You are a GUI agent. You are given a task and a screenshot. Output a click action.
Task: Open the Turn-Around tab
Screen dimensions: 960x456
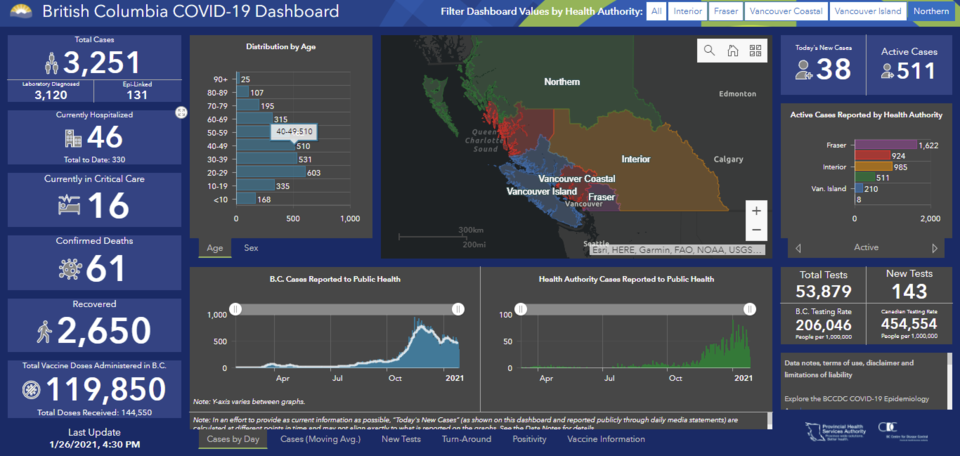point(467,439)
